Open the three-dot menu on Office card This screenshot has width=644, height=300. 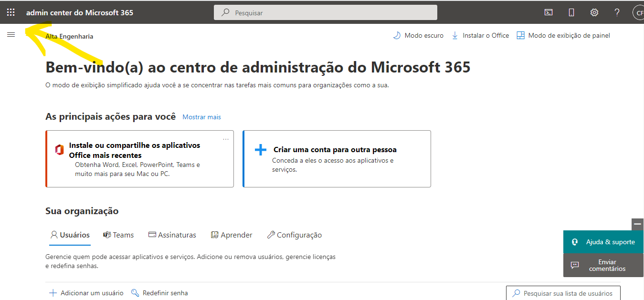tap(226, 139)
